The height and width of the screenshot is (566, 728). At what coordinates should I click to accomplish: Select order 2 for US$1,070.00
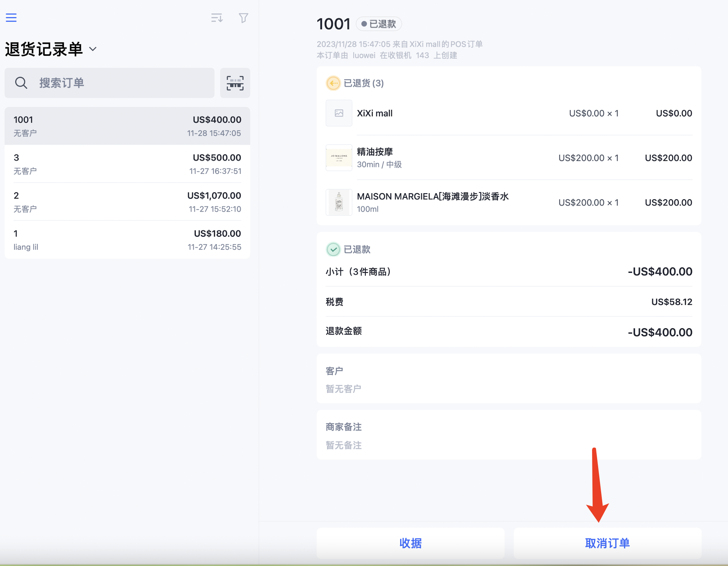(127, 202)
